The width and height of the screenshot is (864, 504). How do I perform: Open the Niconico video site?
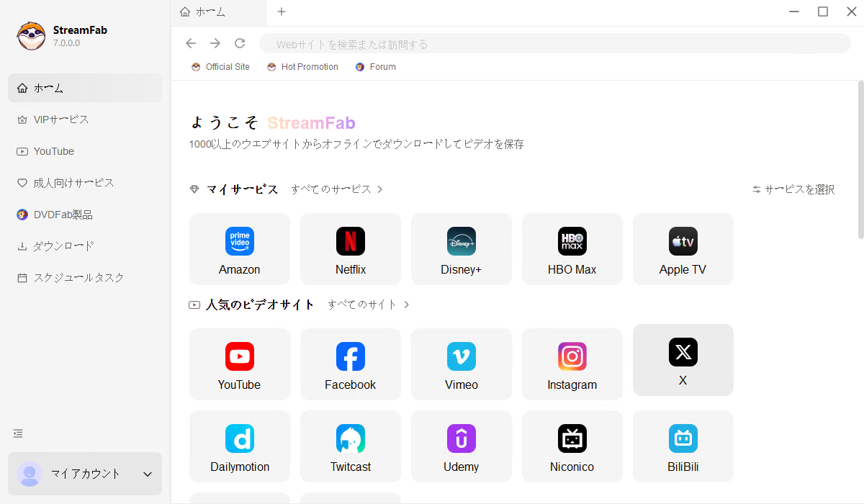click(572, 446)
